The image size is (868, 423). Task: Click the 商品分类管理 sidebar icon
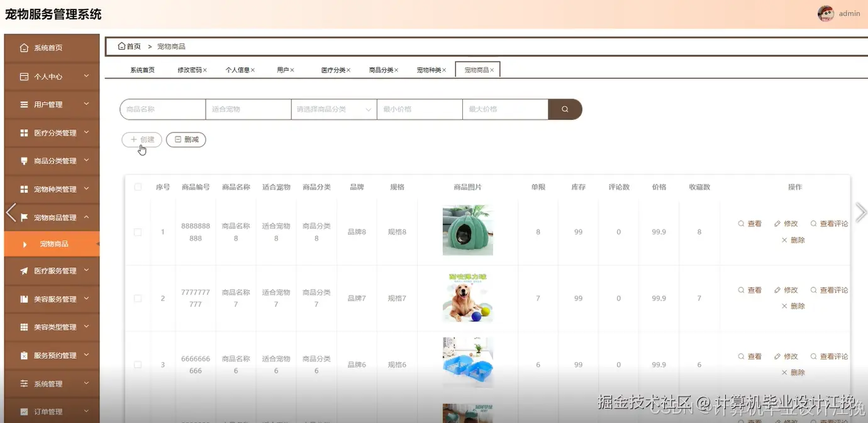tap(24, 161)
